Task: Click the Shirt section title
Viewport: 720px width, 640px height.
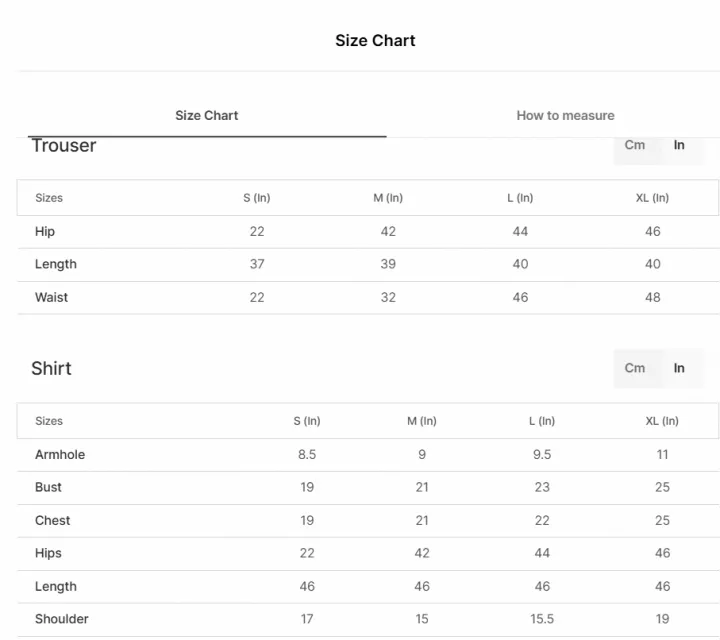Action: [51, 368]
